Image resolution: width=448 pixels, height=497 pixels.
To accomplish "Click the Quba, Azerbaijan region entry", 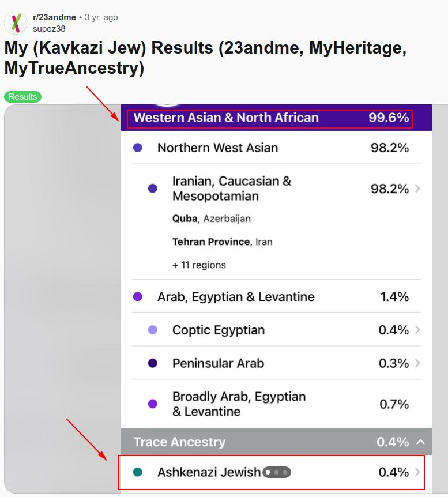I will (x=211, y=219).
